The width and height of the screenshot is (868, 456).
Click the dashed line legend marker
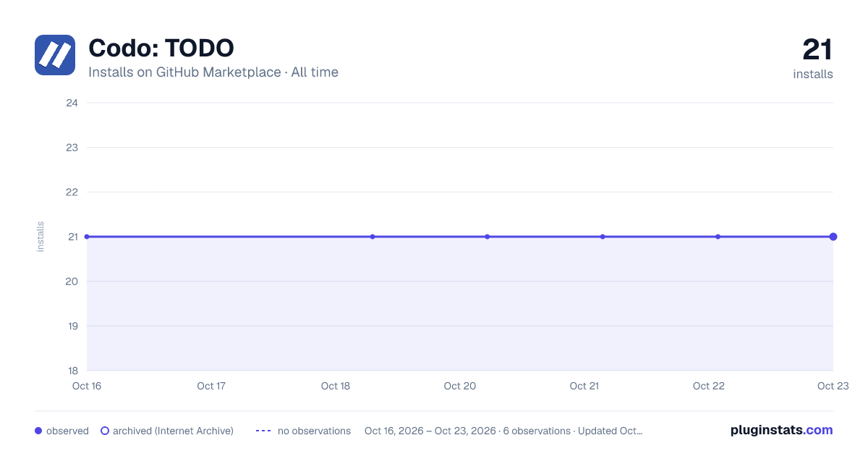[x=263, y=431]
